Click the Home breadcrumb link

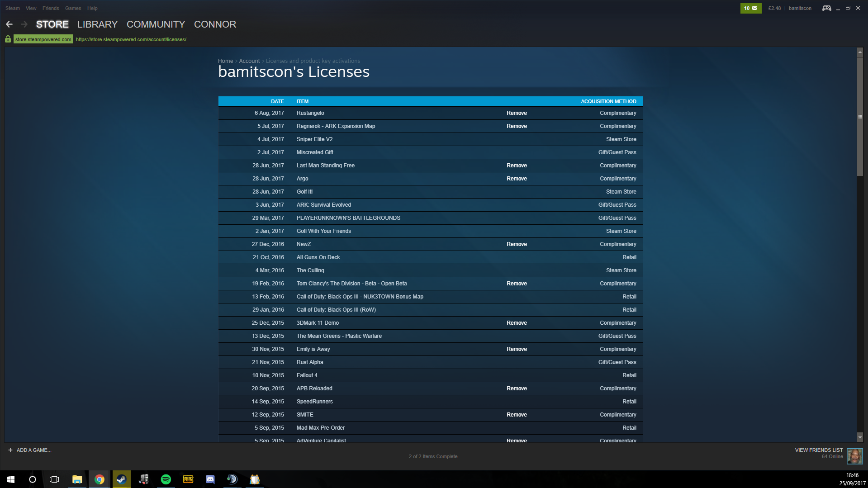(x=225, y=61)
